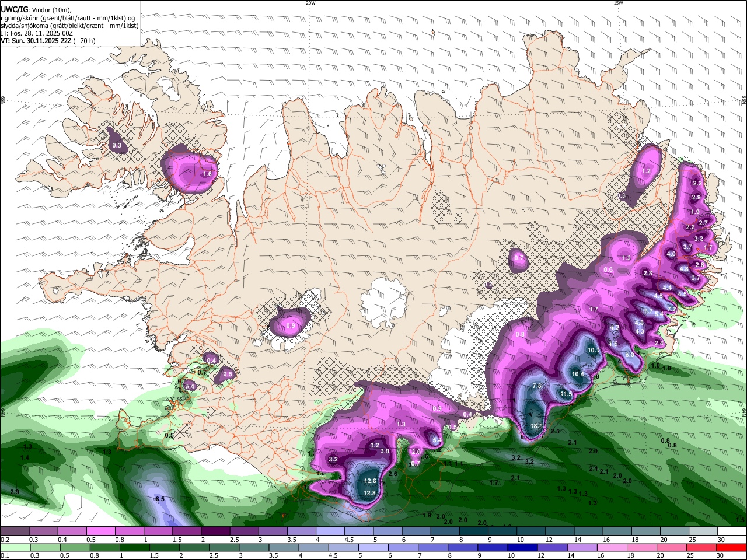
Task: Select the palest green swatch above the 0.1 label
Action: pyautogui.click(x=15, y=547)
